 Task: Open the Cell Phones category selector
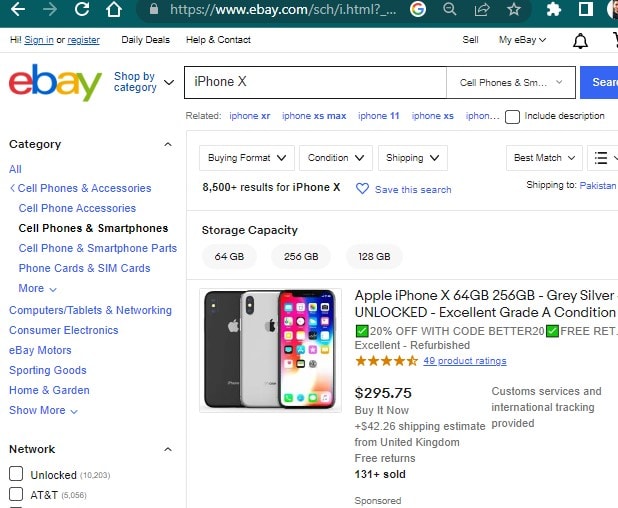click(x=510, y=82)
